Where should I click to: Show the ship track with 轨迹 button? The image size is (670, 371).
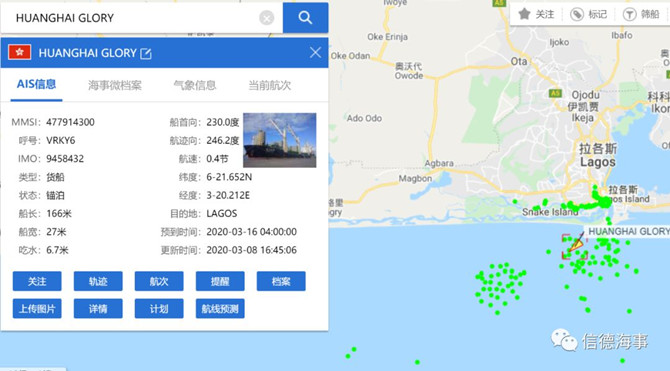98,281
